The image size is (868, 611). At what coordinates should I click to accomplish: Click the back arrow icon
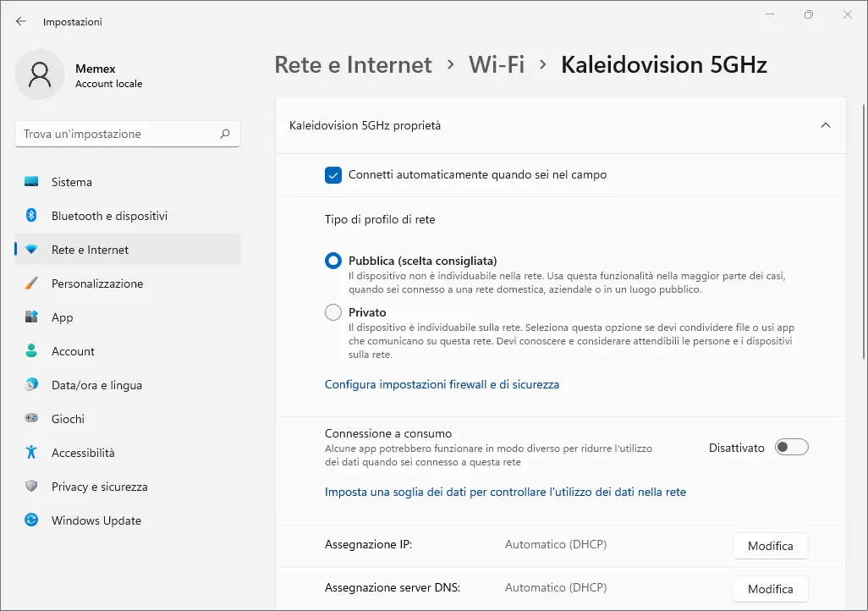coord(21,22)
